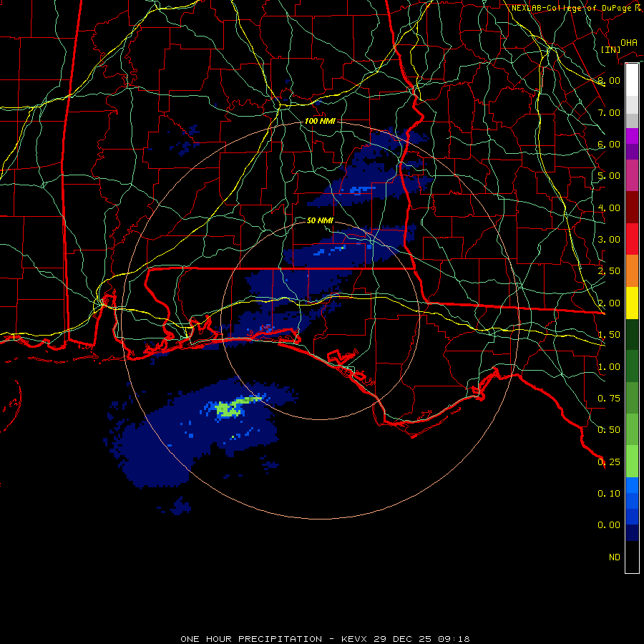Screen dimensions: 644x644
Task: Pick the orange swatch on the color scale
Action: click(x=632, y=271)
